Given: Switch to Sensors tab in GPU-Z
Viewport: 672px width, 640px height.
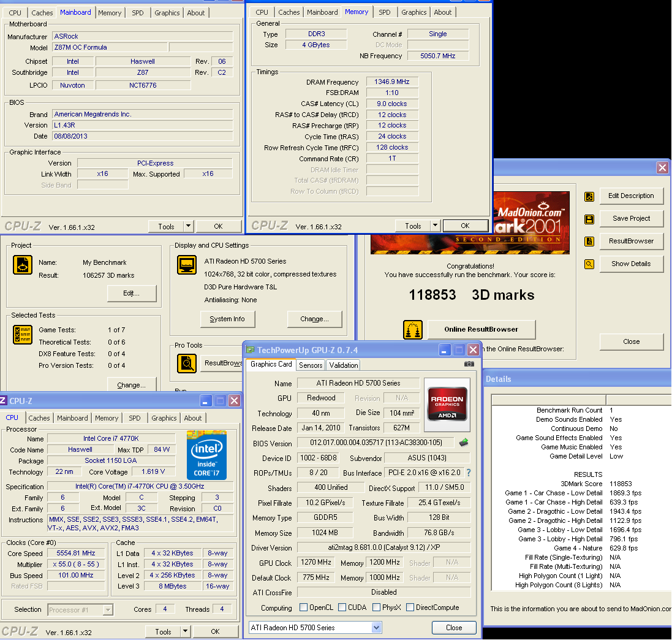Looking at the screenshot, I should 311,365.
